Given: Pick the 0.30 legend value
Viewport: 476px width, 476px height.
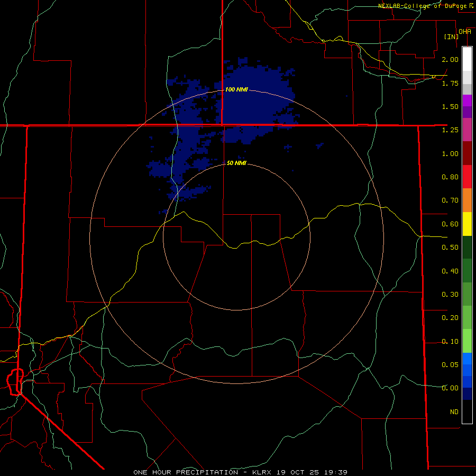Looking at the screenshot, I should pos(450,295).
